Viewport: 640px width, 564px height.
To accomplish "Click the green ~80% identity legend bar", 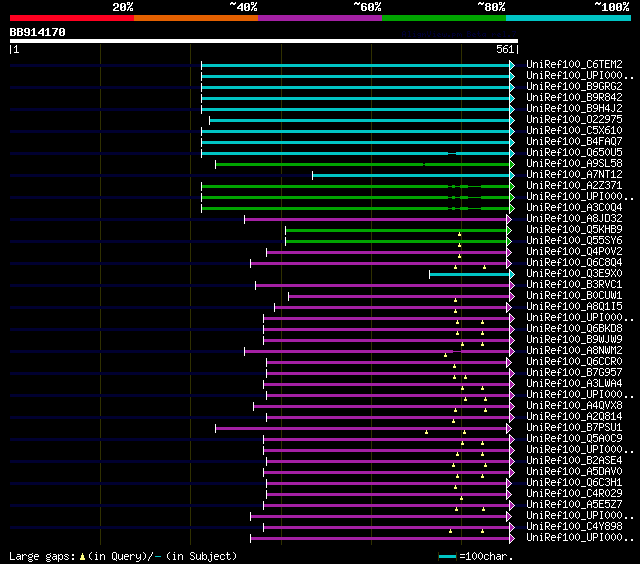I will [444, 18].
